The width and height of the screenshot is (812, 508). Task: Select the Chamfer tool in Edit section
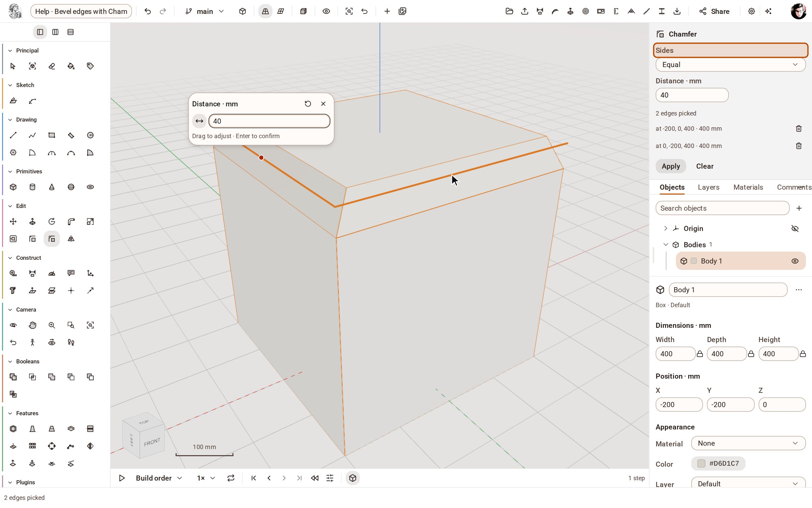click(52, 239)
